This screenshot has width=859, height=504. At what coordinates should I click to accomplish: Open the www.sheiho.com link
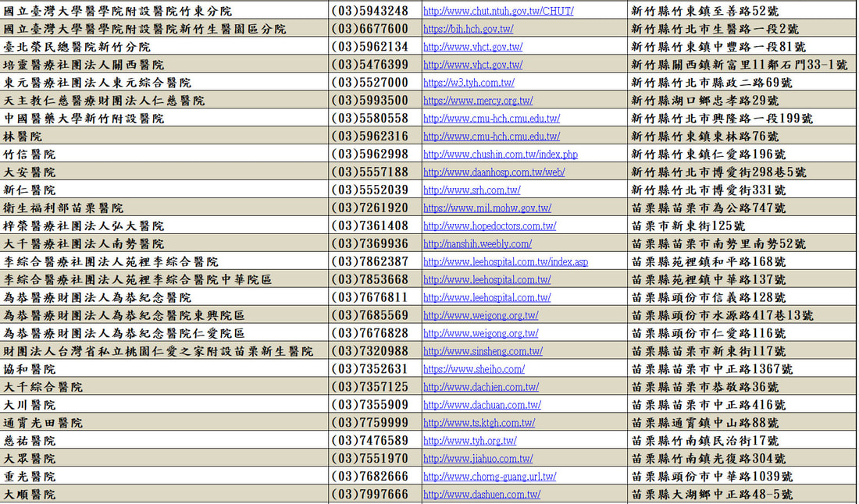click(474, 369)
